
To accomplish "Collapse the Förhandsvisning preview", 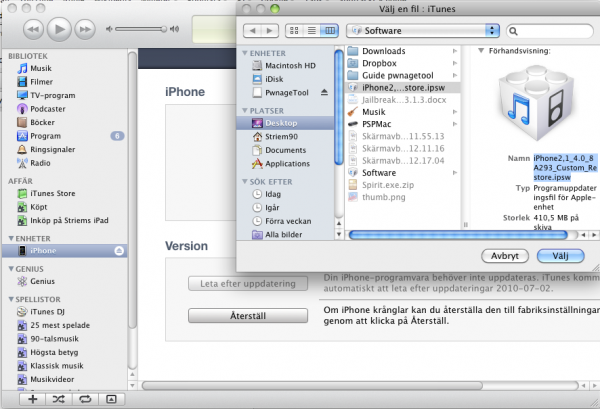I will pos(481,51).
